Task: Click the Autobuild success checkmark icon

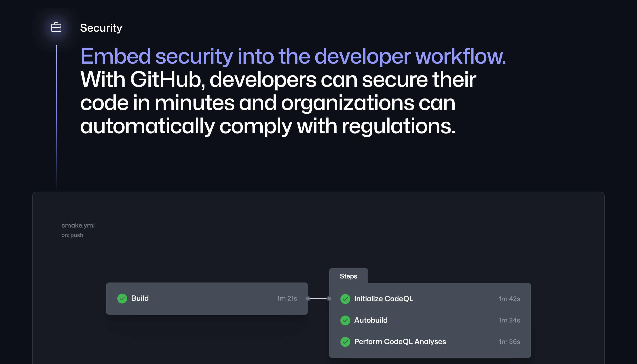Action: (x=345, y=320)
